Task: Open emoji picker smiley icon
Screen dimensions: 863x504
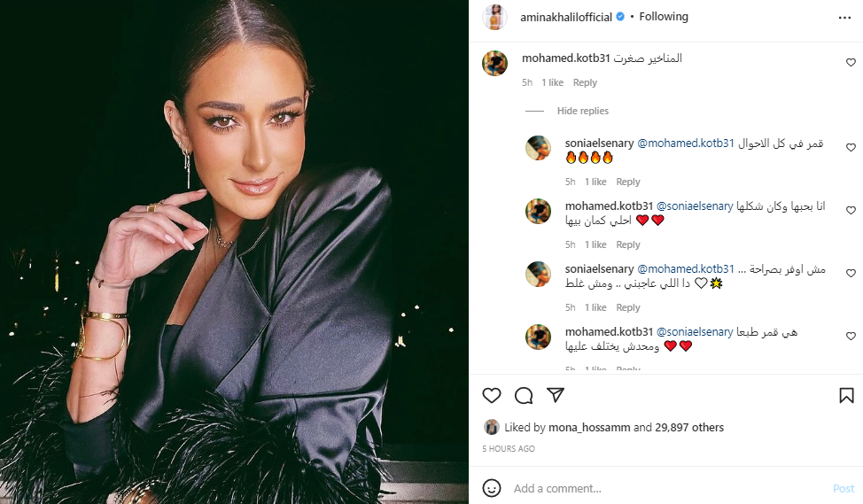Action: [492, 488]
